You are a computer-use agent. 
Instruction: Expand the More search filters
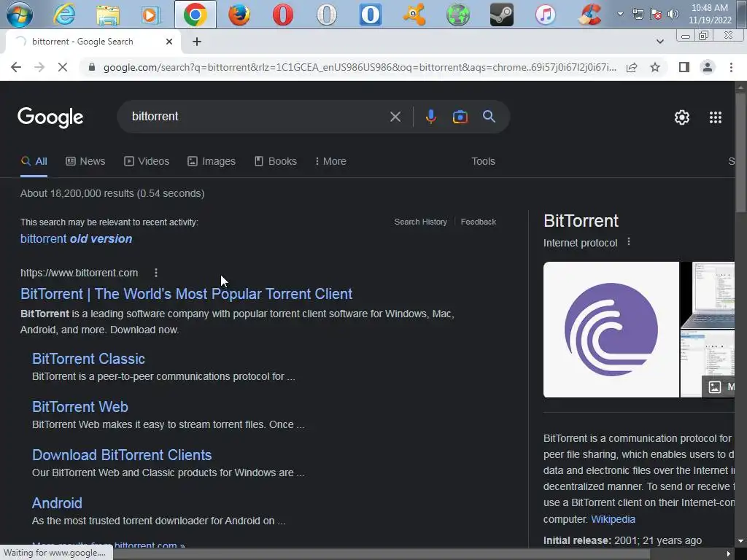coord(330,161)
